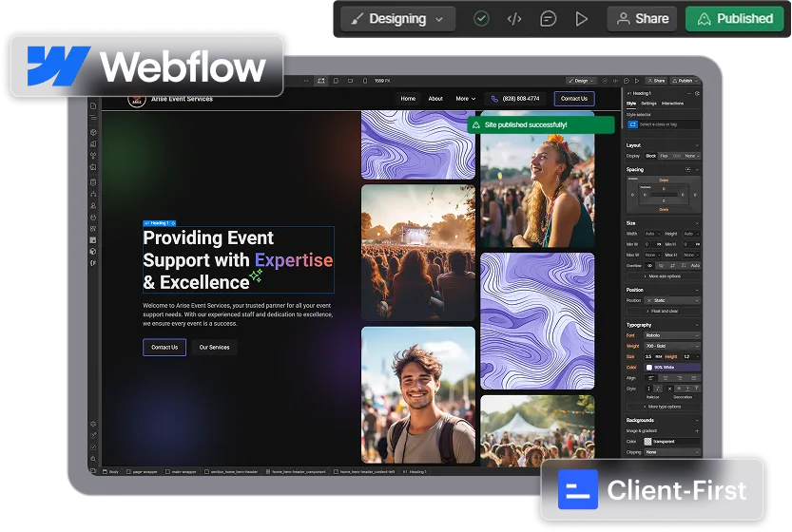This screenshot has width=792, height=532.
Task: Switch to the Settings tab
Action: coord(648,103)
